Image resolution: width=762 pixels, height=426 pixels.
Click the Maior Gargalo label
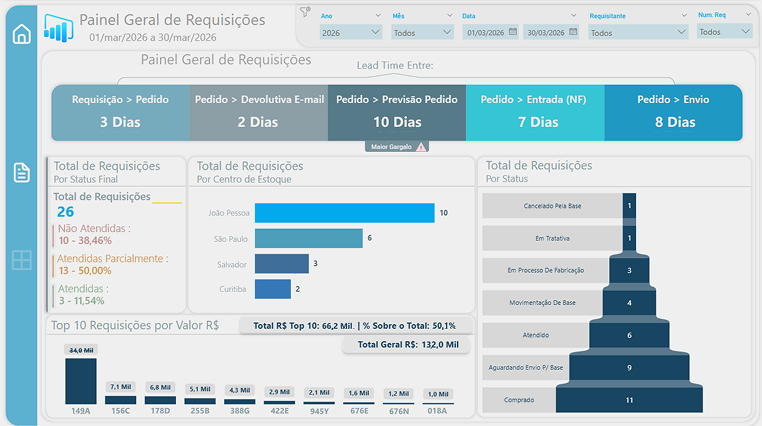tap(391, 147)
